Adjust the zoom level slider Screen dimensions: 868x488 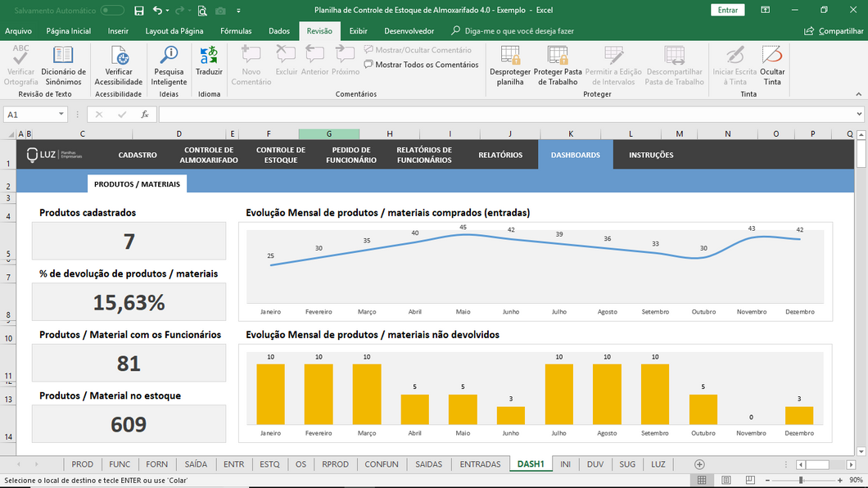pyautogui.click(x=800, y=480)
